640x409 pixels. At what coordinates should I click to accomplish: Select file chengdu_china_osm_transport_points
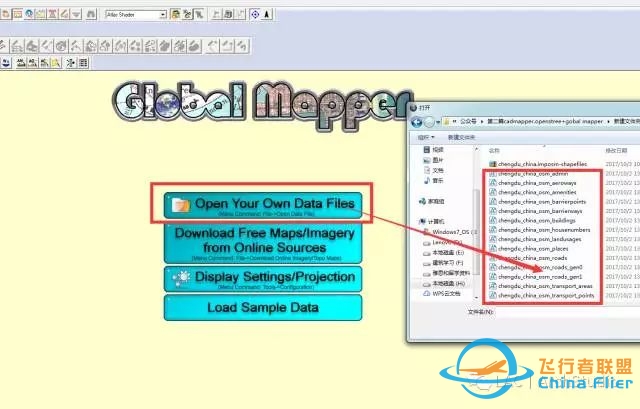[x=542, y=296]
